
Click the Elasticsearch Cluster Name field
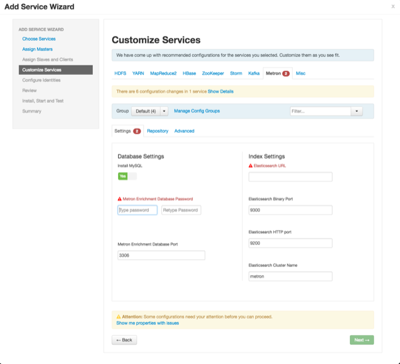290,276
